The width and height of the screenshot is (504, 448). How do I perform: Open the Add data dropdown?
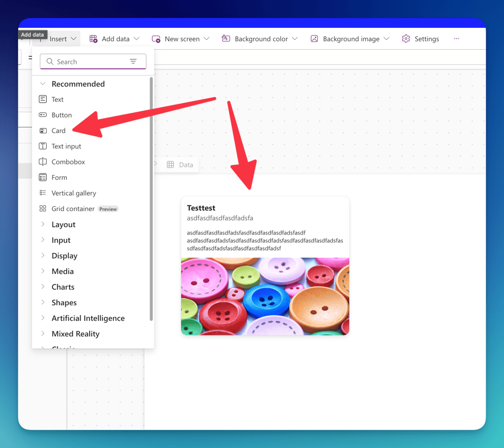[114, 39]
